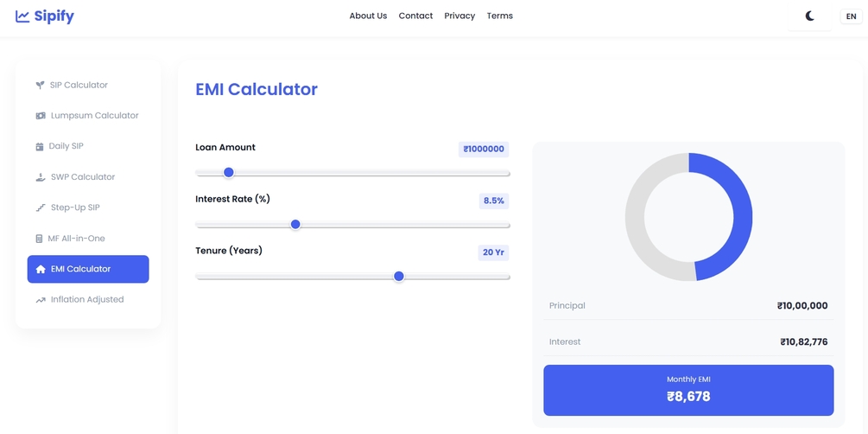This screenshot has height=434, width=868.
Task: Click the EMI Calculator home icon
Action: 41,270
